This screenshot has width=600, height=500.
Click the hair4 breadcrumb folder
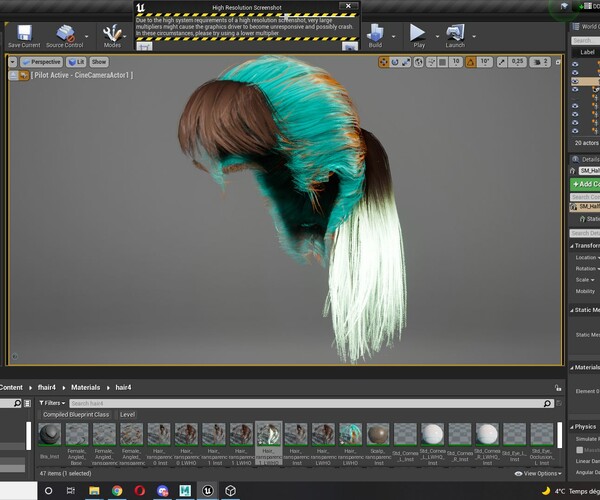(x=123, y=388)
